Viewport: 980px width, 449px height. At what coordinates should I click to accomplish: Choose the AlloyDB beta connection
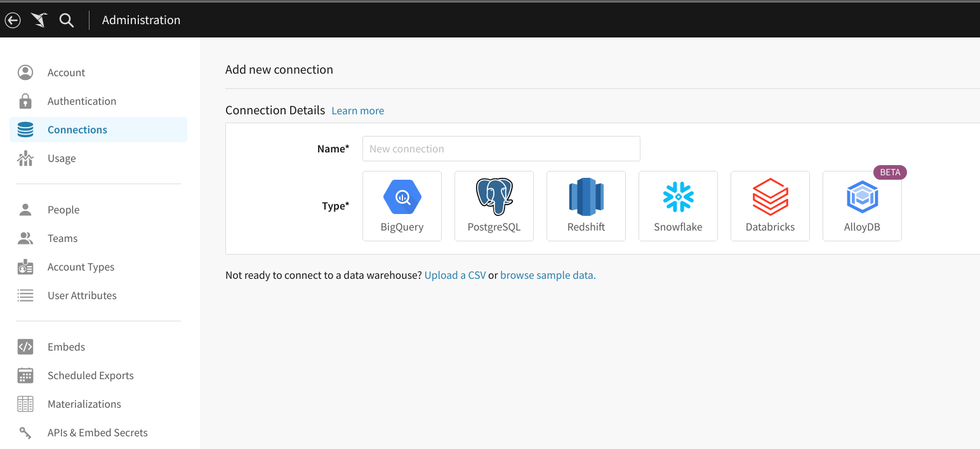click(862, 205)
